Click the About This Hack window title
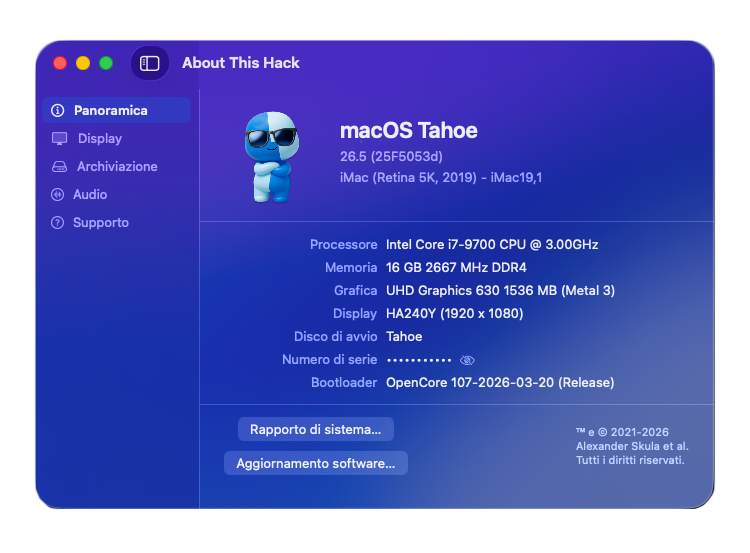The height and width of the screenshot is (553, 750). point(241,63)
